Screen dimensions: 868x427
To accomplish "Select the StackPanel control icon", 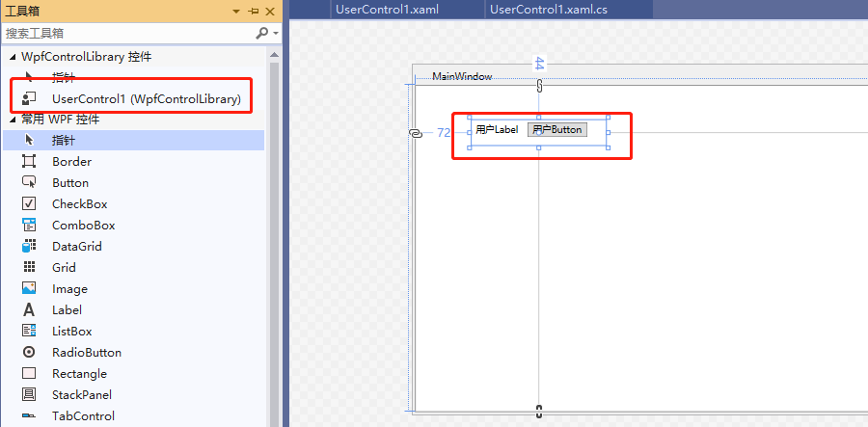I will coord(29,394).
